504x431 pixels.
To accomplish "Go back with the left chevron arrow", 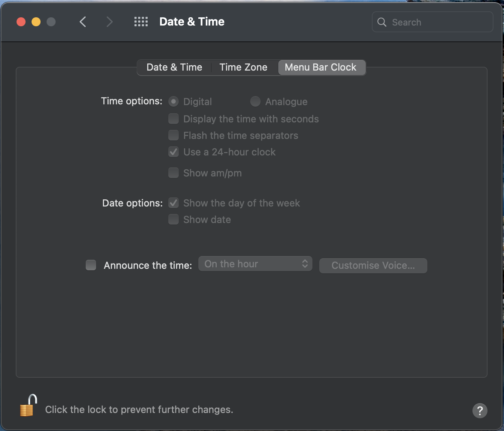I will click(83, 22).
